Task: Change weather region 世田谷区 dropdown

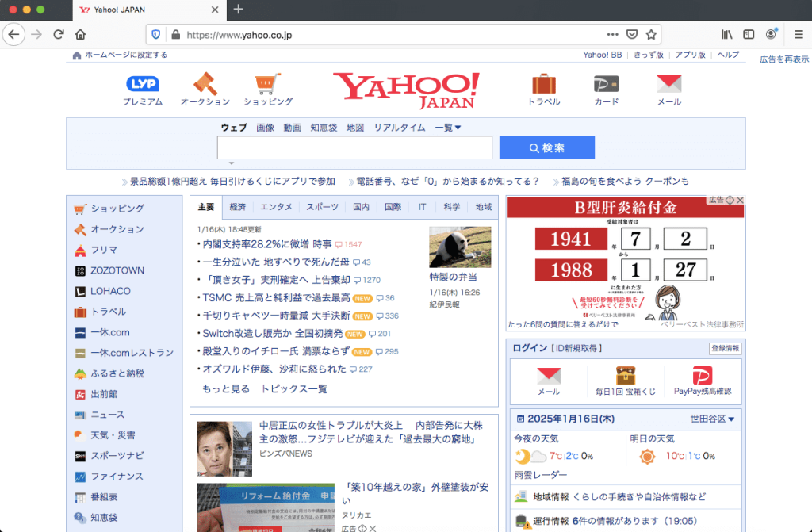Action: (x=712, y=419)
